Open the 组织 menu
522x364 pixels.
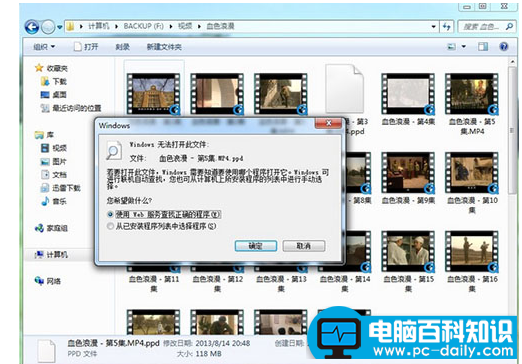(44, 47)
